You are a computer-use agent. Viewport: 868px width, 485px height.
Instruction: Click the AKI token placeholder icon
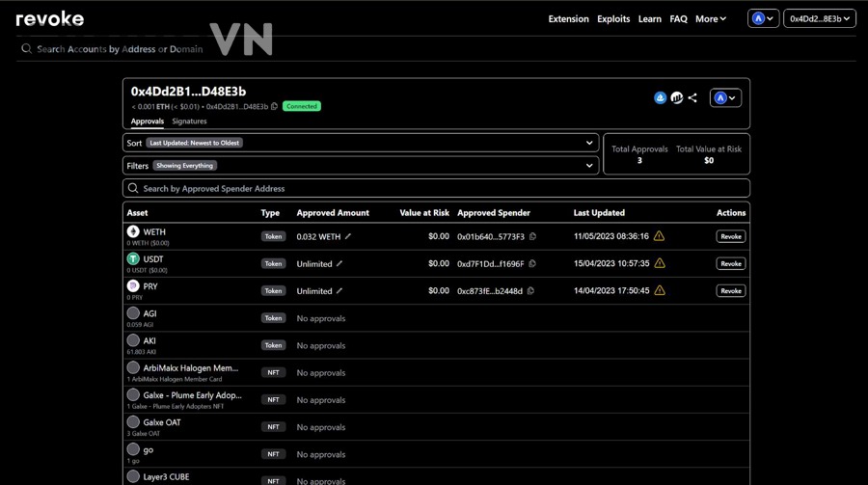133,340
